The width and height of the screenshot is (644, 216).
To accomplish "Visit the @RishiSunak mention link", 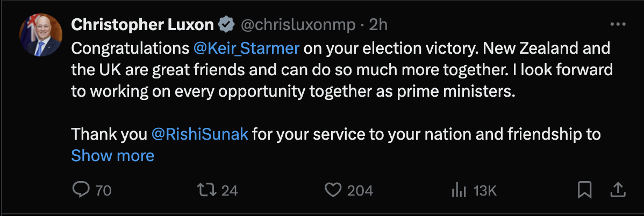I will coord(199,133).
